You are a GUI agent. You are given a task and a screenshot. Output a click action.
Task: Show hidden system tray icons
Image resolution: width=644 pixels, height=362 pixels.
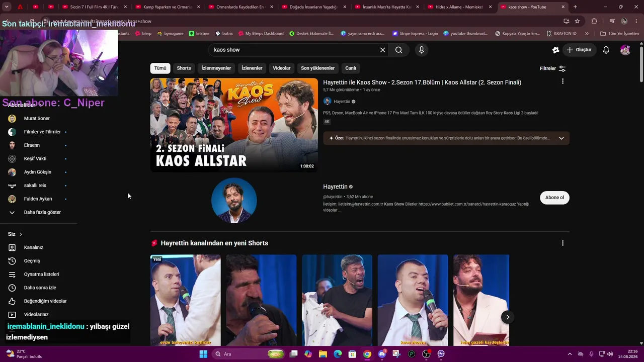click(x=570, y=354)
